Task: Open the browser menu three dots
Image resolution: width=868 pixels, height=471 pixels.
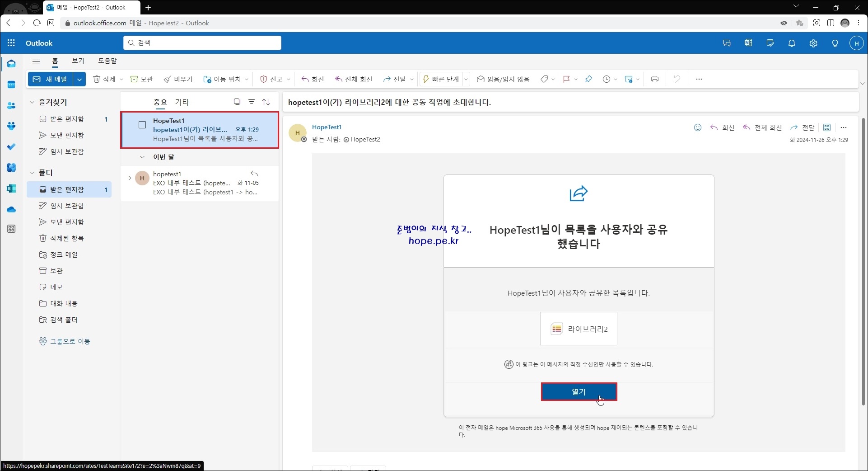Action: (859, 23)
